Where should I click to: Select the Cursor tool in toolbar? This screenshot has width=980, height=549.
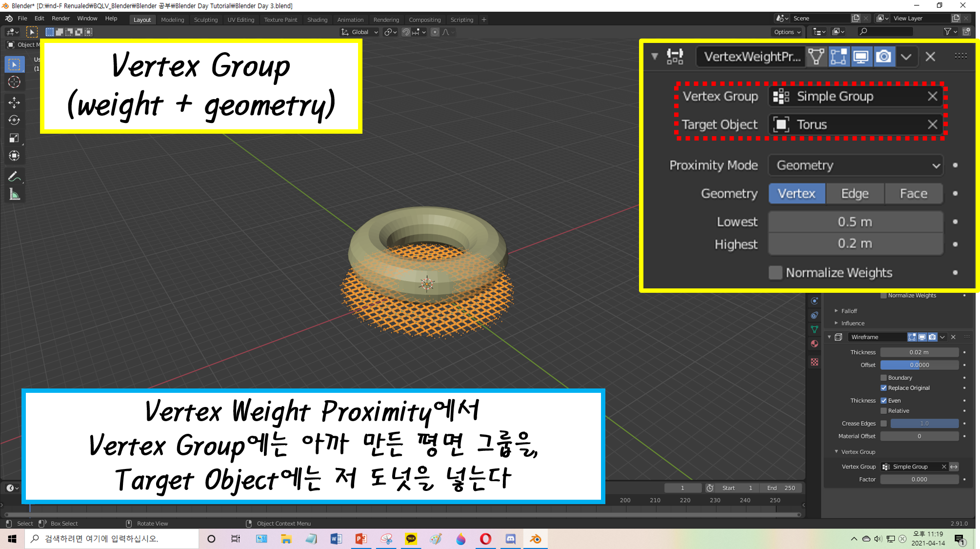point(14,82)
